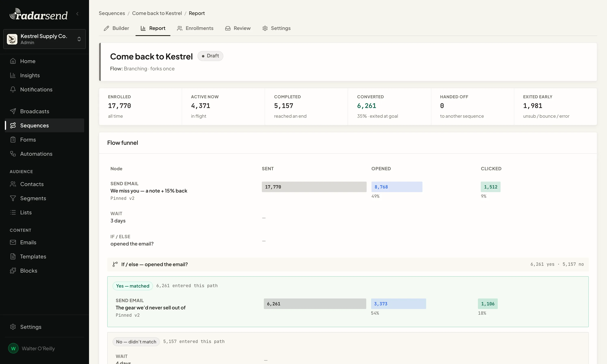Click the Come back to Kestrel breadcrumb

pyautogui.click(x=157, y=13)
